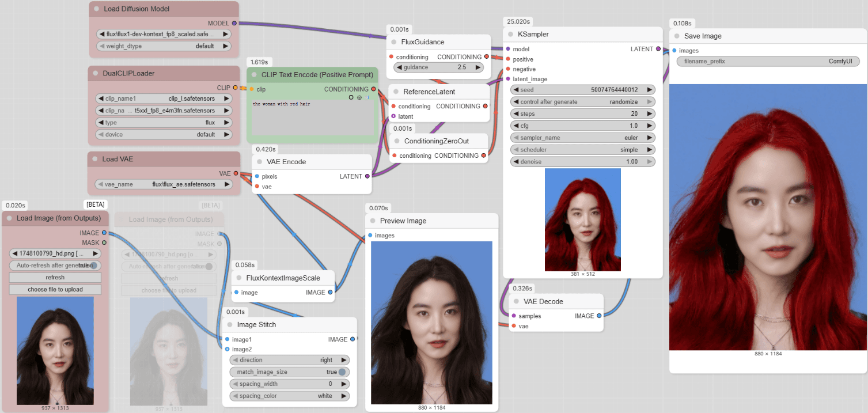
Task: Open the sampler_name dropdown in KSampler
Action: pos(582,138)
